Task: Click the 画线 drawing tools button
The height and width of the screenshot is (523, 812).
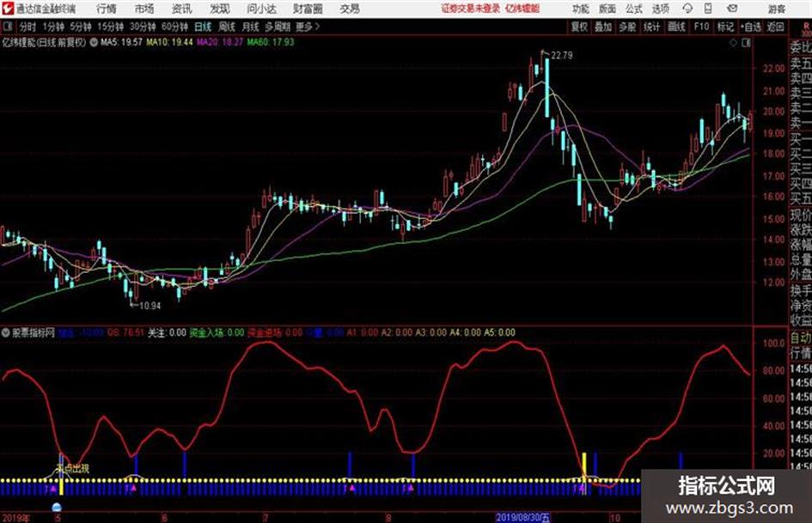Action: [x=676, y=27]
